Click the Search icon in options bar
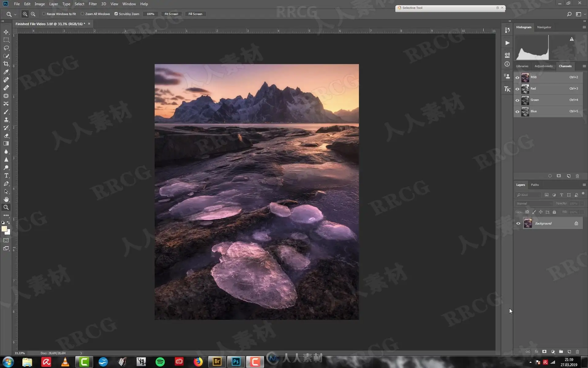The image size is (588, 368). click(x=569, y=14)
